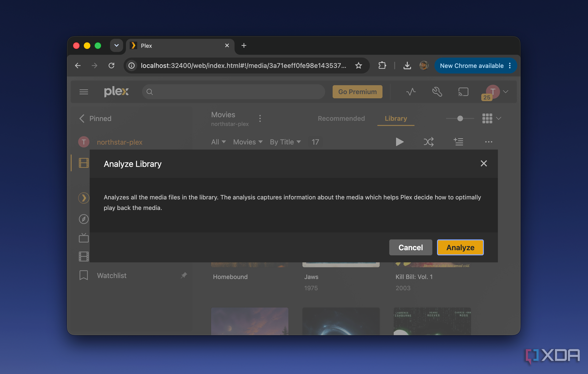Image resolution: width=588 pixels, height=374 pixels.
Task: Bookmark this page with star icon
Action: tap(358, 66)
